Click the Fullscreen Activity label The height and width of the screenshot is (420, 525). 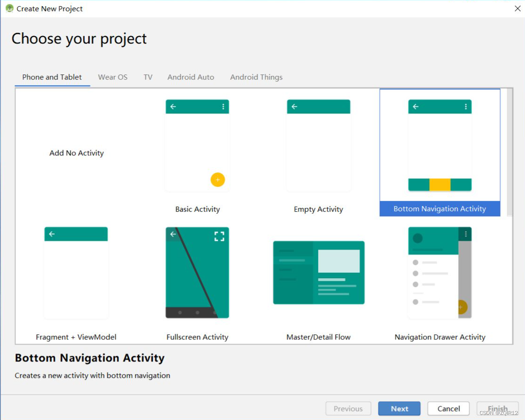pyautogui.click(x=197, y=337)
